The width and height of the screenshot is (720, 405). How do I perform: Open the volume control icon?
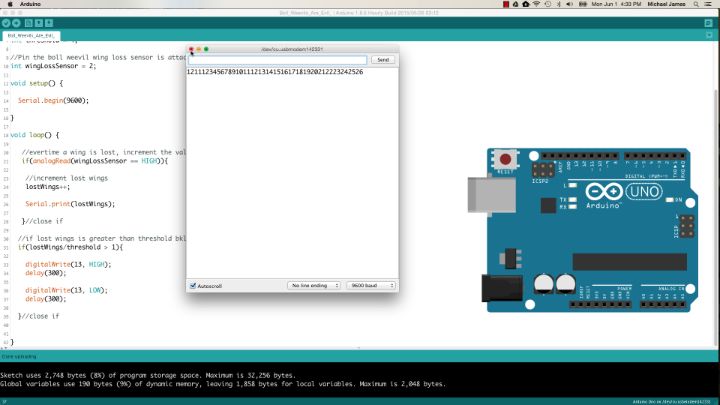click(x=569, y=4)
